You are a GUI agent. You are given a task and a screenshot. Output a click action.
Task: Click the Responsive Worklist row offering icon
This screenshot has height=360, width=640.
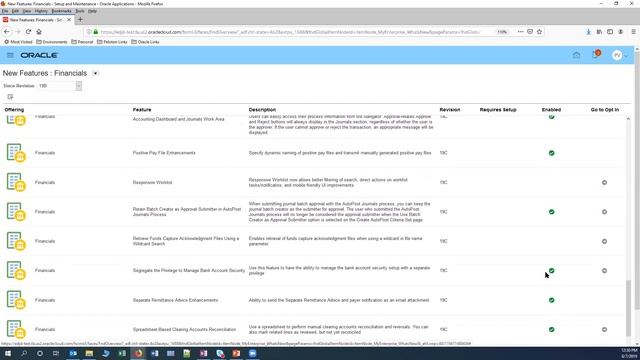(x=16, y=182)
